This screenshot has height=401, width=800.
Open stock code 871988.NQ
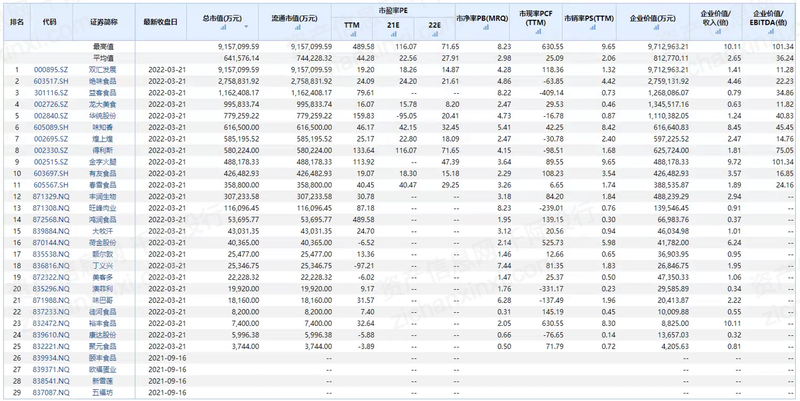51,300
